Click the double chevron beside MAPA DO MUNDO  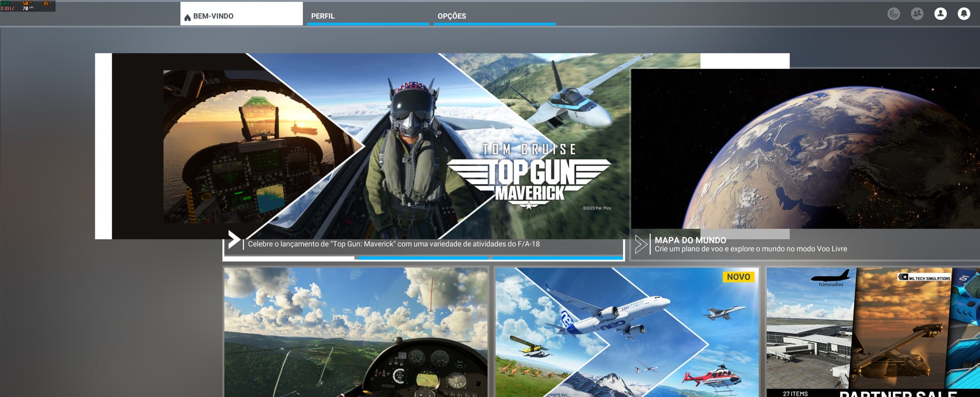[x=641, y=244]
